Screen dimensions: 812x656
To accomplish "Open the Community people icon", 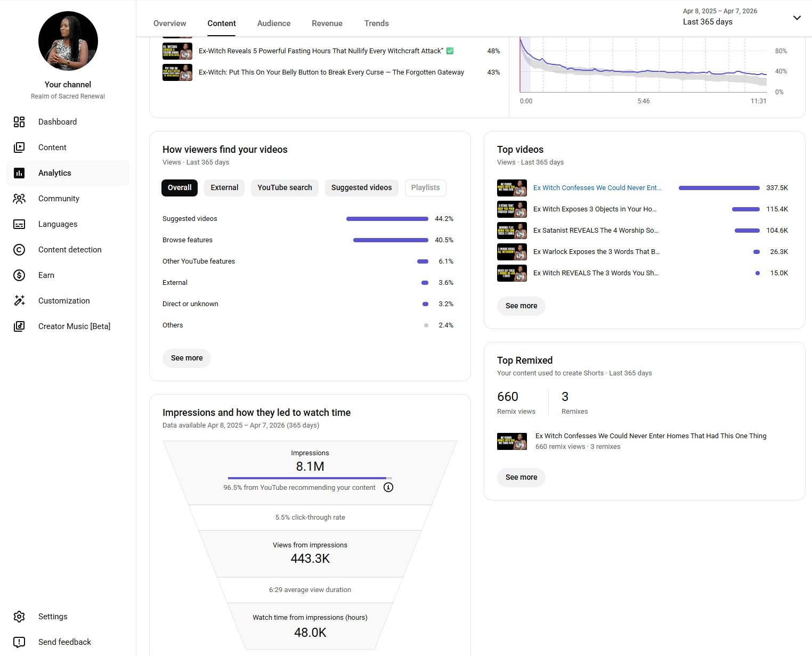I will (19, 199).
